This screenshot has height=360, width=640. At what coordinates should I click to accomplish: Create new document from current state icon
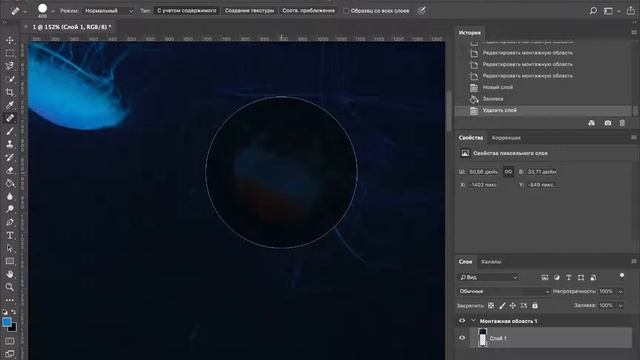(x=591, y=123)
